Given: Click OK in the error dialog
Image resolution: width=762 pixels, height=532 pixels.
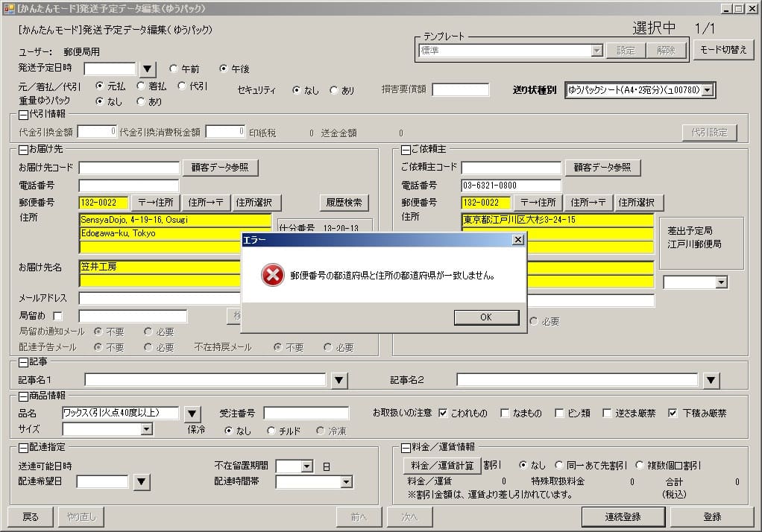Looking at the screenshot, I should click(486, 317).
